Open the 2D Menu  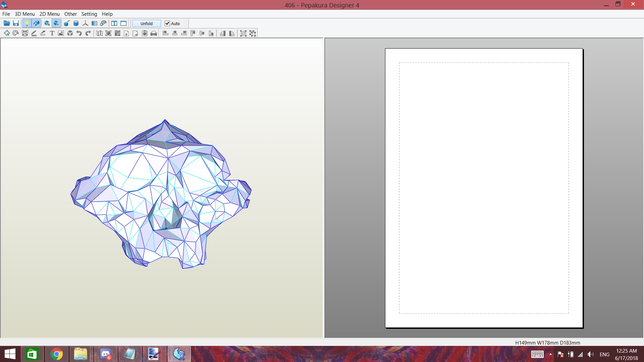[50, 14]
